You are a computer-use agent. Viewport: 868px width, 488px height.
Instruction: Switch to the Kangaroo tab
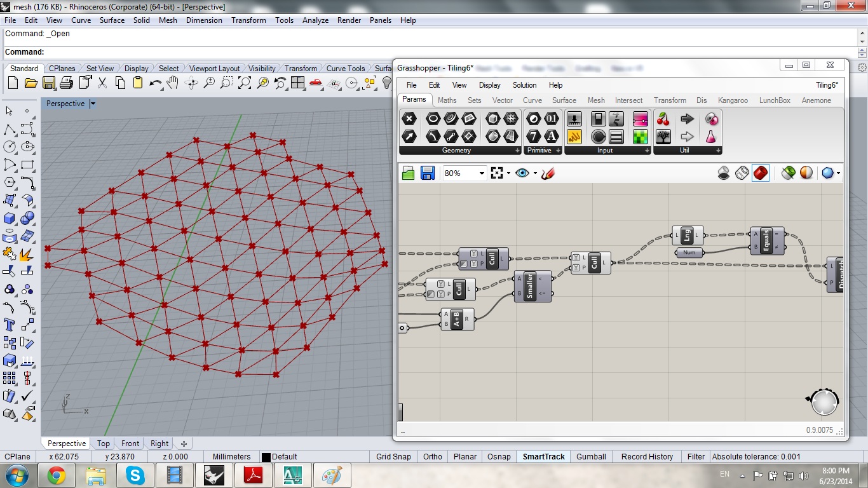[733, 100]
